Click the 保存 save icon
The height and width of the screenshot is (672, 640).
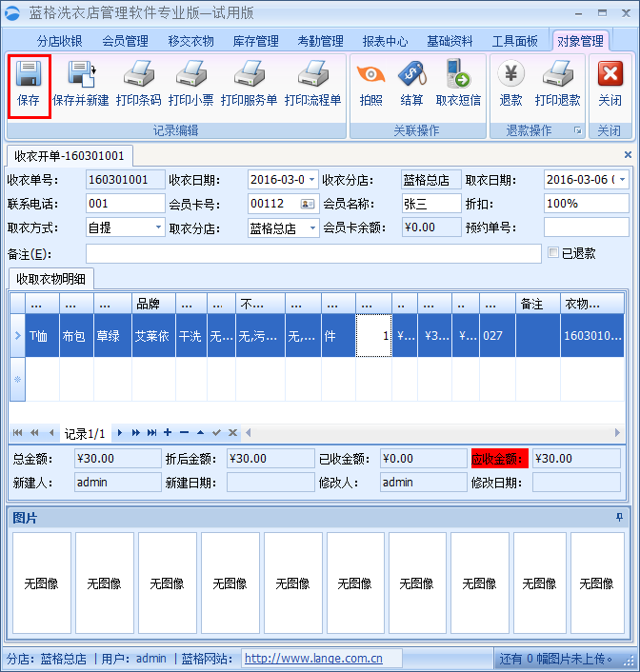29,73
